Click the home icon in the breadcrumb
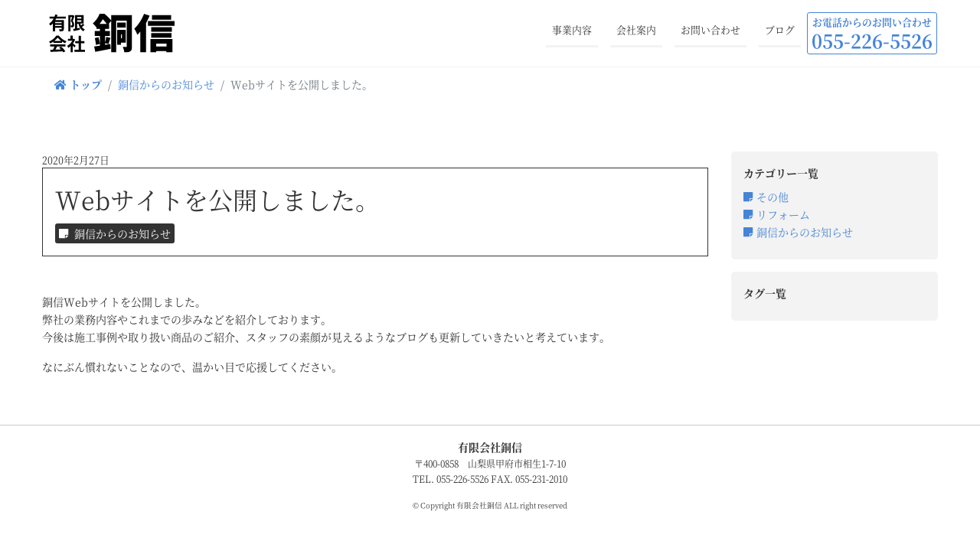Viewport: 980px width, 551px height. tap(60, 85)
